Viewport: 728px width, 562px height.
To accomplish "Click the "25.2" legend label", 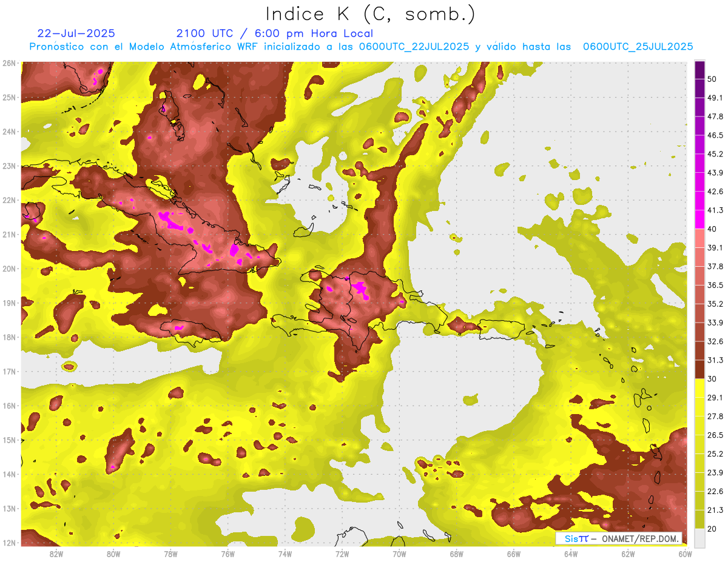I will [715, 454].
